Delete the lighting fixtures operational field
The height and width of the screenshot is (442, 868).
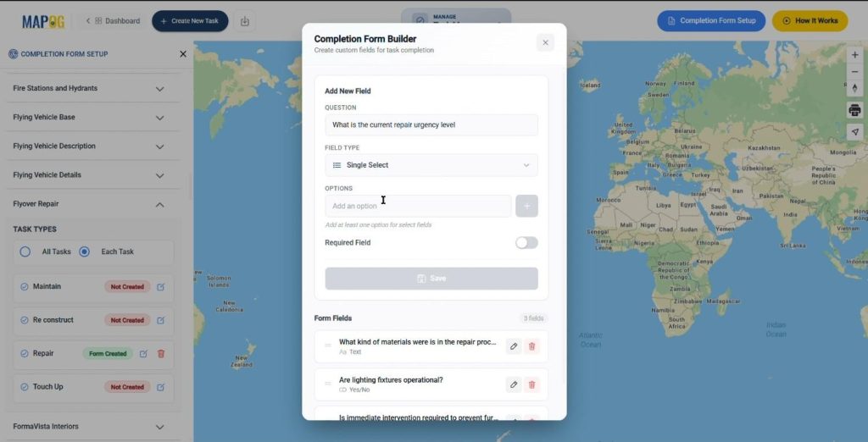tap(532, 384)
